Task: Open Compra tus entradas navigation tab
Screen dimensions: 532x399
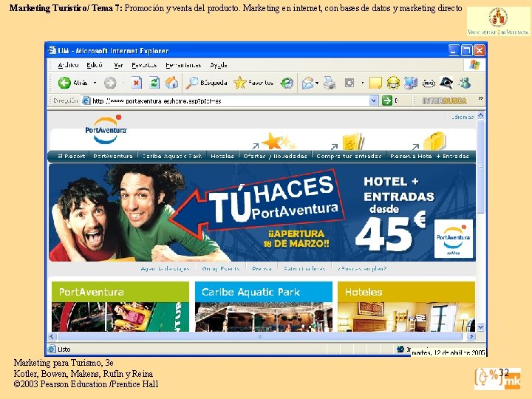Action: coord(349,156)
